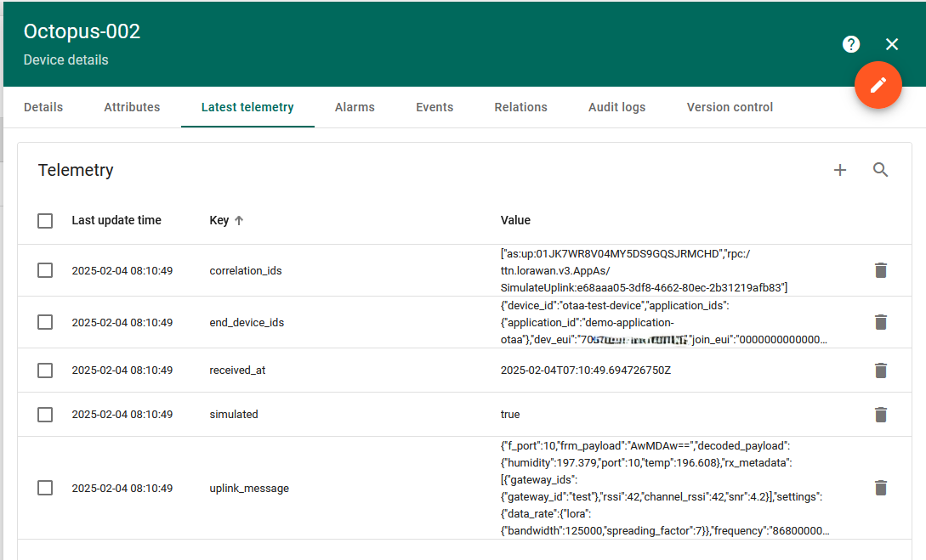Sort telemetry by the Value column
This screenshot has width=926, height=560.
point(515,220)
